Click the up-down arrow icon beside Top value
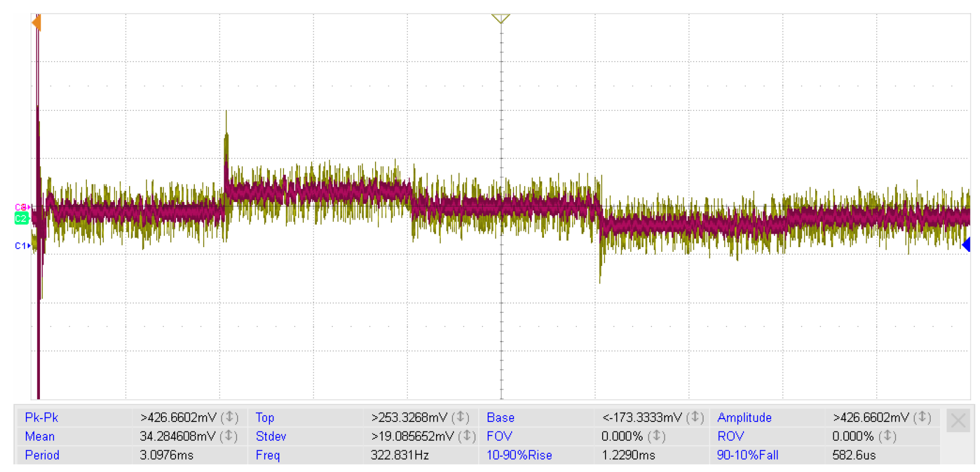The width and height of the screenshot is (980, 472). click(461, 417)
